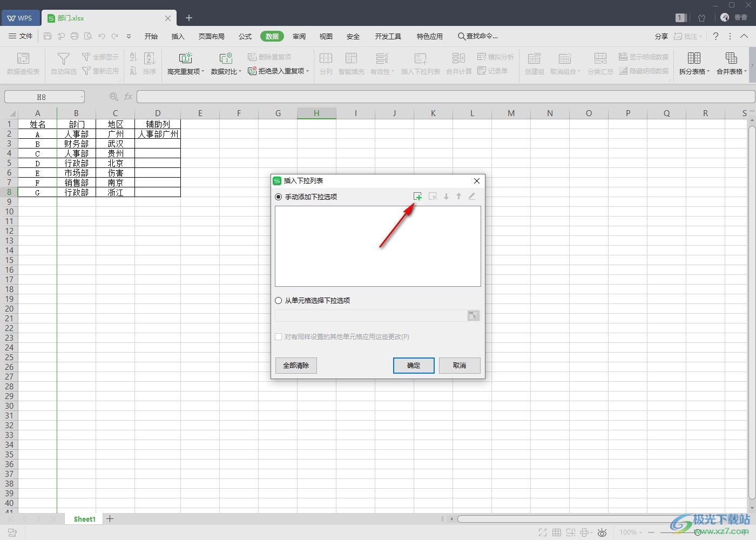The height and width of the screenshot is (540, 756).
Task: Click the 确定 button
Action: coord(414,366)
